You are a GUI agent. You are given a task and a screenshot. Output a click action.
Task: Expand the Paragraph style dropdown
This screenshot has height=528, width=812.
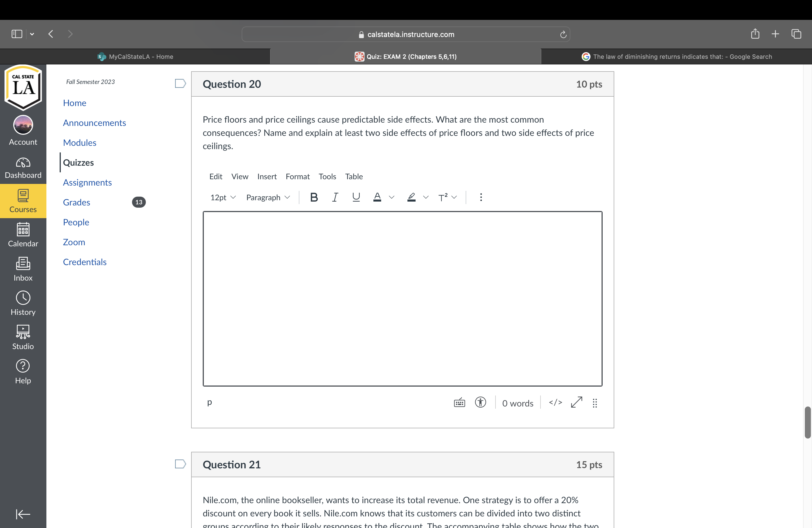[268, 197]
